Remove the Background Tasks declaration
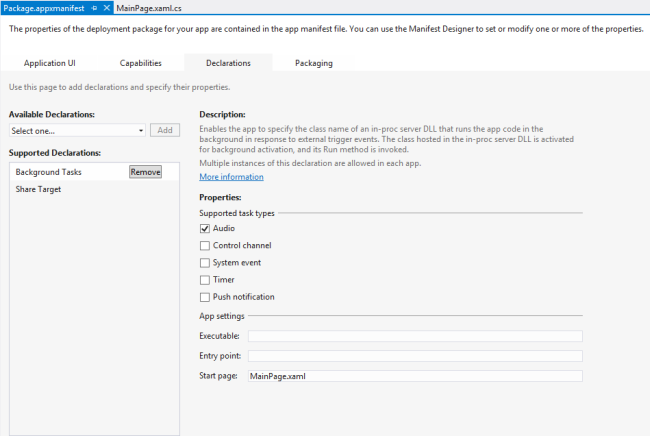Screen dimensions: 650x436 click(145, 172)
